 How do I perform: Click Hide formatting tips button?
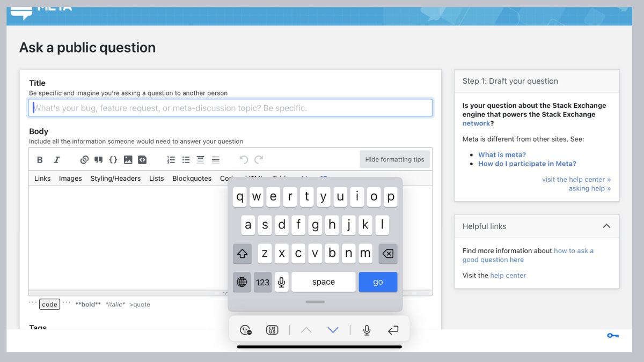coord(394,159)
